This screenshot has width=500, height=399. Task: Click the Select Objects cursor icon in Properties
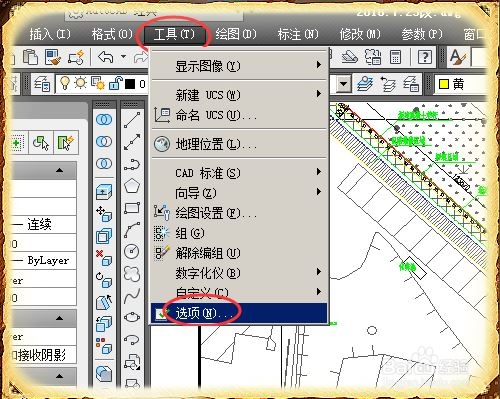(x=41, y=143)
